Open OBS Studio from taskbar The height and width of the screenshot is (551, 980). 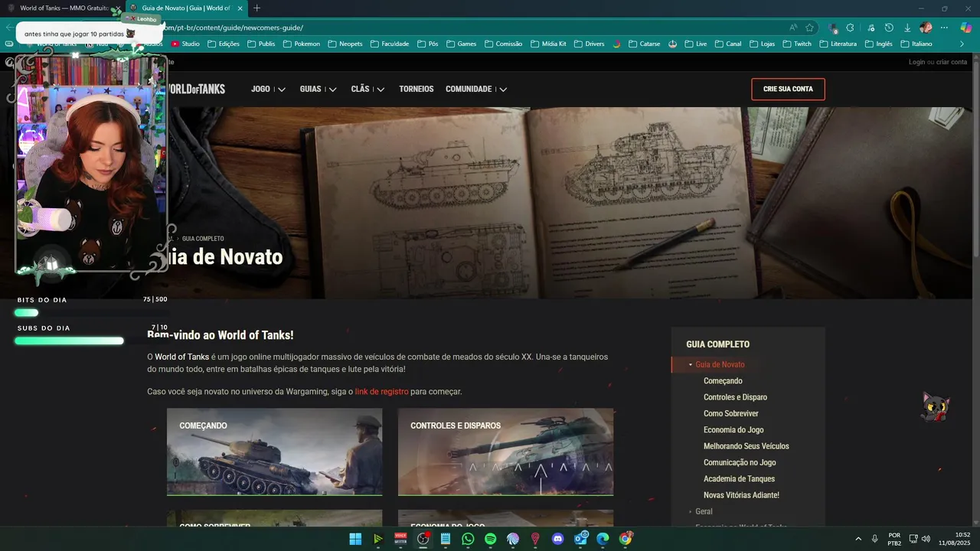coord(423,539)
